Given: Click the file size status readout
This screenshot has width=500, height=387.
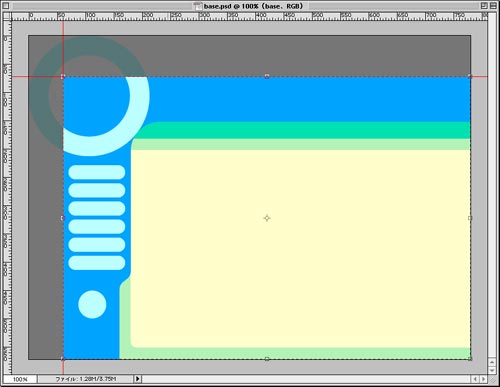Looking at the screenshot, I should (86, 379).
